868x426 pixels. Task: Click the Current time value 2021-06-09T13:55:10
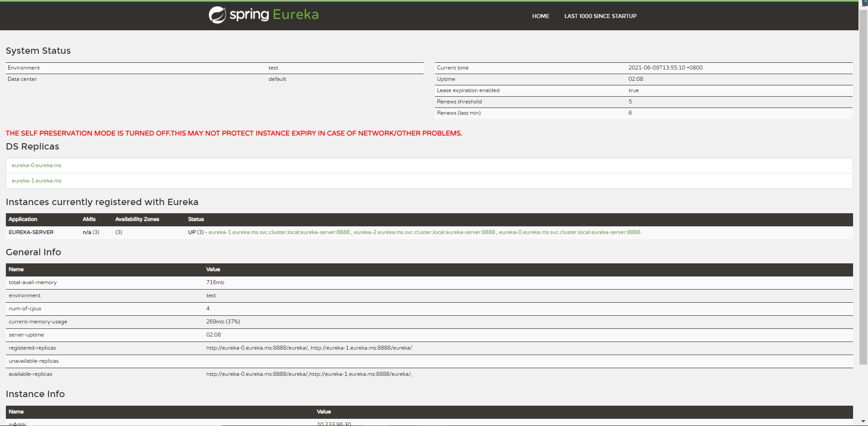665,68
